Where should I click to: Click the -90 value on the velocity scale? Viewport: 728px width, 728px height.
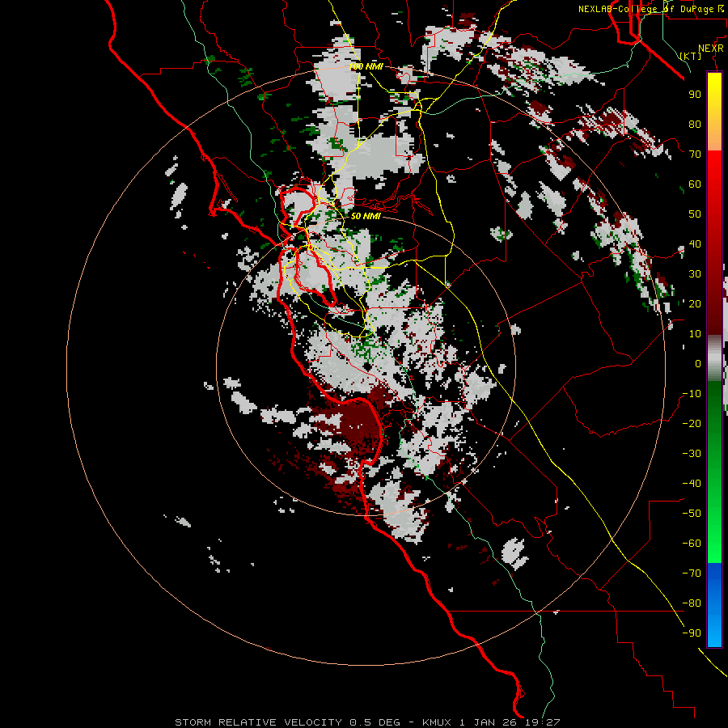tap(692, 633)
